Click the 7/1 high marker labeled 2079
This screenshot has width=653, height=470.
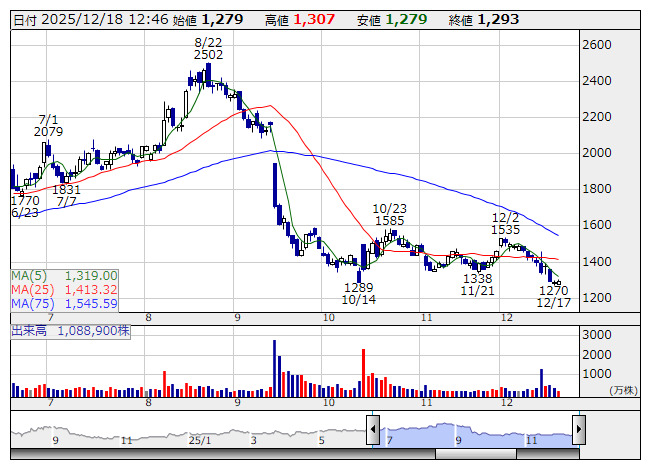pyautogui.click(x=48, y=125)
